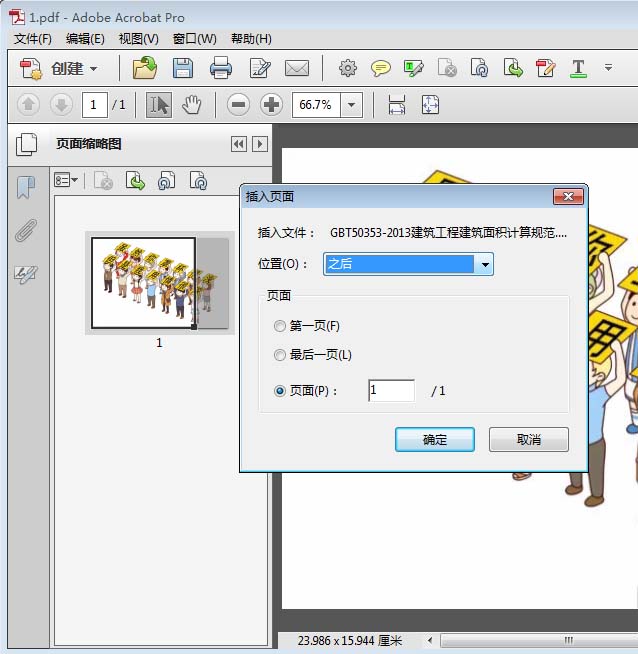Expand the 66.7% zoom level dropdown

(x=351, y=104)
